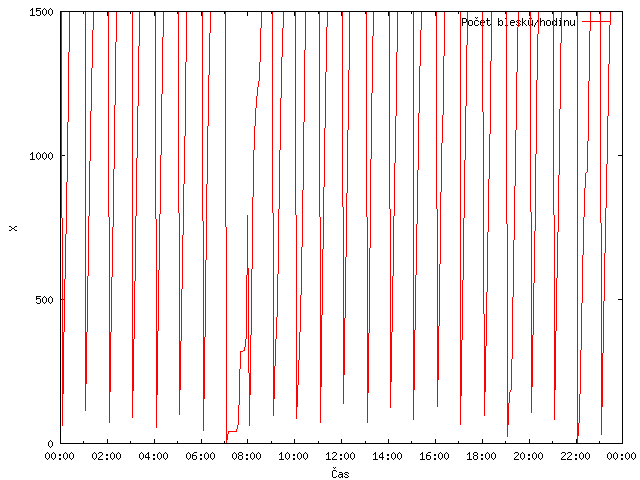Click the 20:00 time label
Screen dimensions: 640x480
point(528,456)
